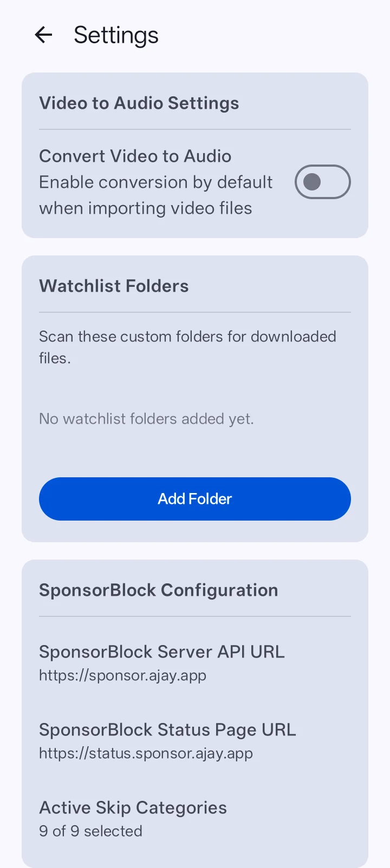Click the Settings page title
Screen dimensions: 390x868
pyautogui.click(x=116, y=35)
